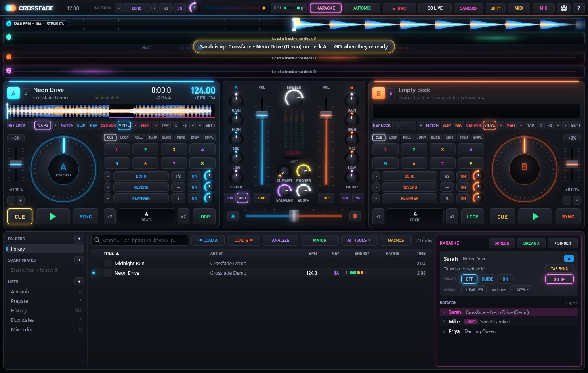Toggle the INST stem button for channel A

[242, 198]
